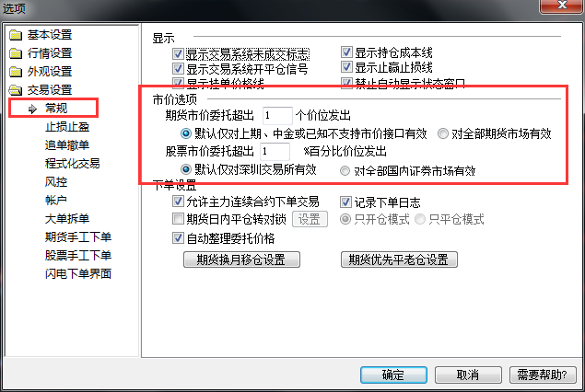Select 闪电下单界面 in the tree
The width and height of the screenshot is (585, 392).
point(78,273)
